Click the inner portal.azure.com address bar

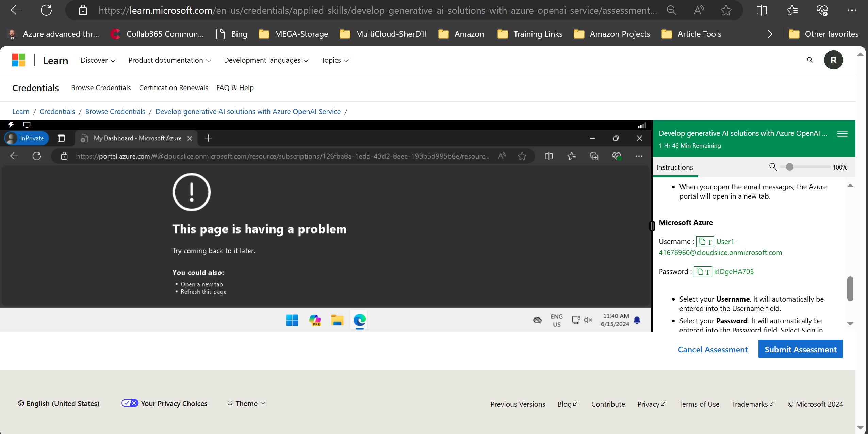coord(282,156)
